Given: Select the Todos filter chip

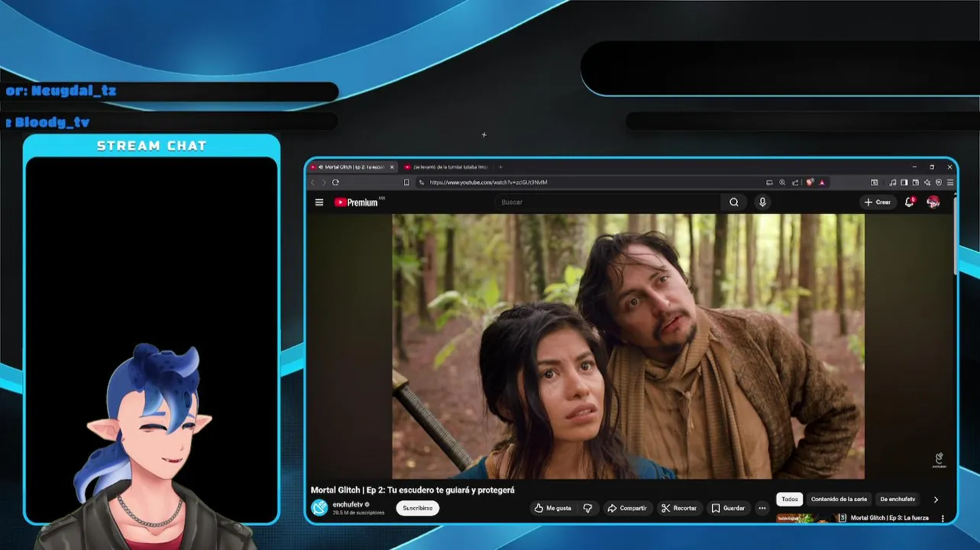Looking at the screenshot, I should [x=790, y=500].
